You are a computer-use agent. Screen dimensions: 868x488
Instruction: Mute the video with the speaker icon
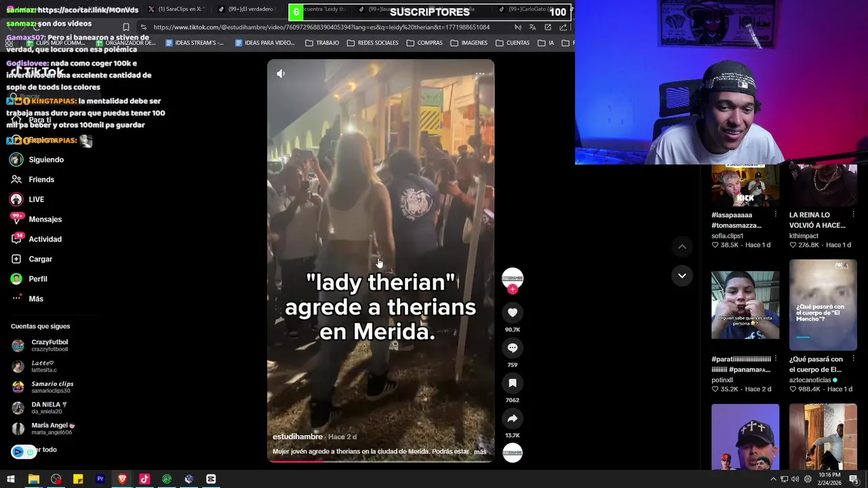(x=281, y=73)
